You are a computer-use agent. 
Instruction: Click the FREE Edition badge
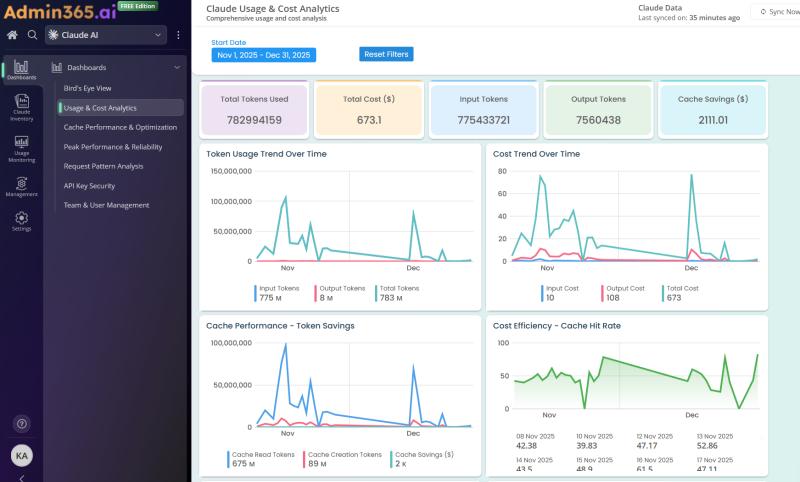tap(138, 6)
